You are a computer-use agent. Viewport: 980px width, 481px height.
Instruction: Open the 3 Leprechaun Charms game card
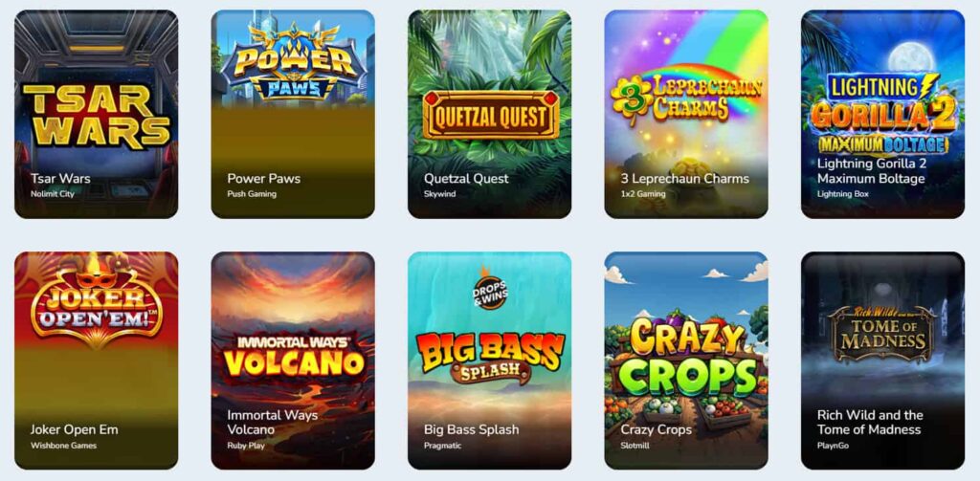pos(686,115)
